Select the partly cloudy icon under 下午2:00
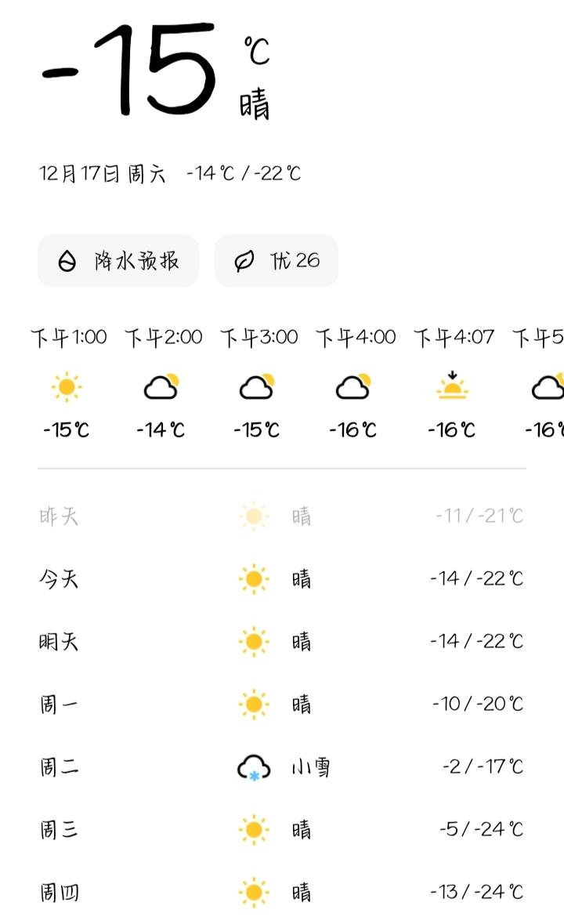This screenshot has height=924, width=564. coord(162,386)
